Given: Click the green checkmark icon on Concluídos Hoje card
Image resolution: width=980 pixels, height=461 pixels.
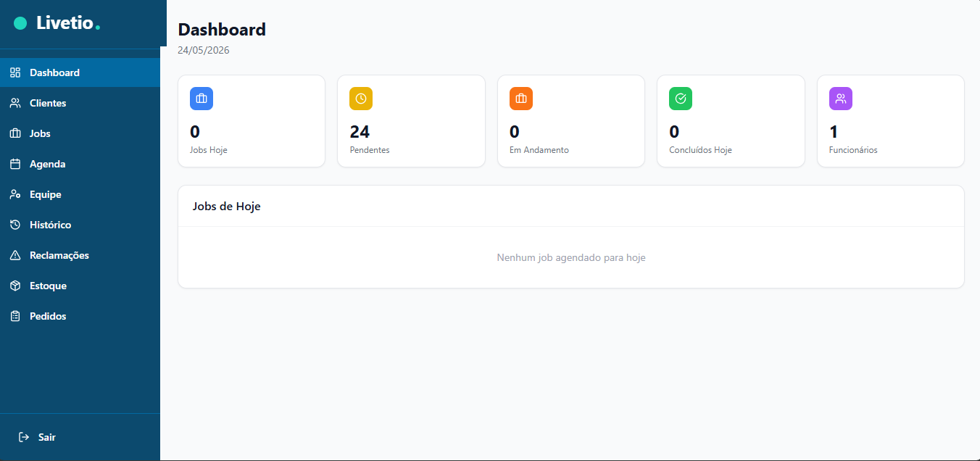Looking at the screenshot, I should (681, 99).
